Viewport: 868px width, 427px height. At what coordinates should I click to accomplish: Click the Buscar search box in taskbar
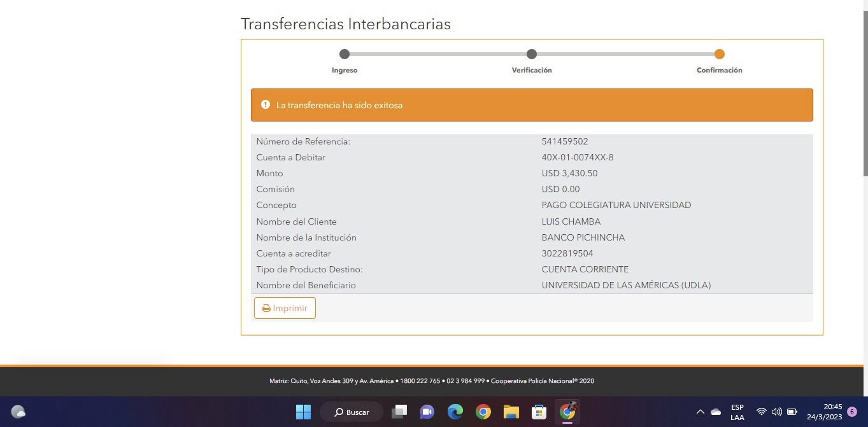coord(352,412)
